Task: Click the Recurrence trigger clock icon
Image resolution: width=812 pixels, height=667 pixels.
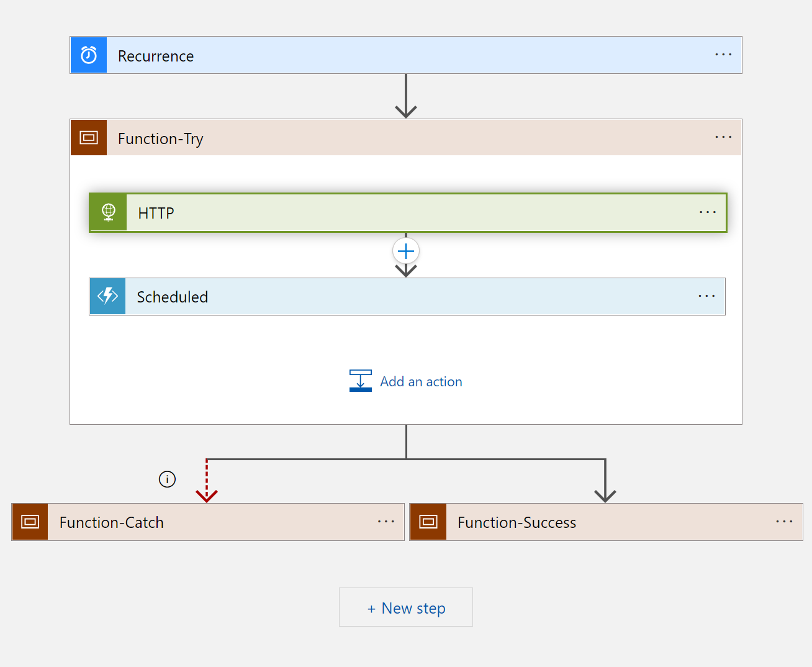Action: (88, 55)
